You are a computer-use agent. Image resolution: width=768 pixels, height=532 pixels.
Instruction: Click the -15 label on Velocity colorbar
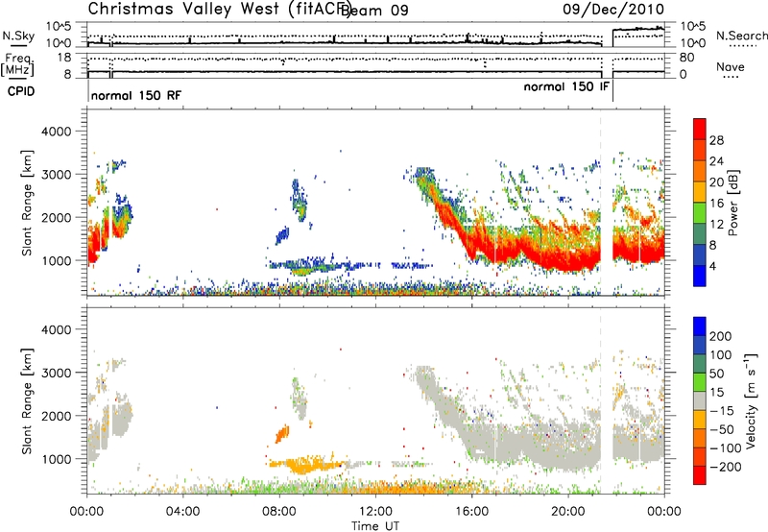pyautogui.click(x=722, y=411)
